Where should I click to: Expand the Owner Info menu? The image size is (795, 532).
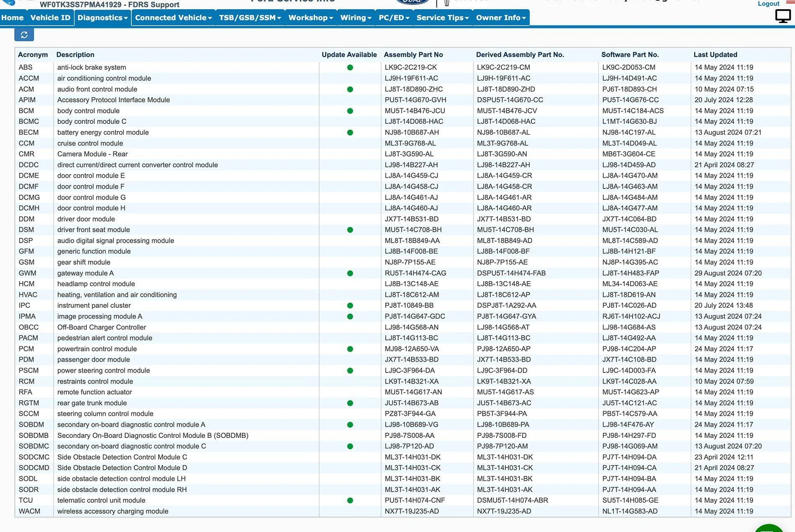click(x=501, y=18)
